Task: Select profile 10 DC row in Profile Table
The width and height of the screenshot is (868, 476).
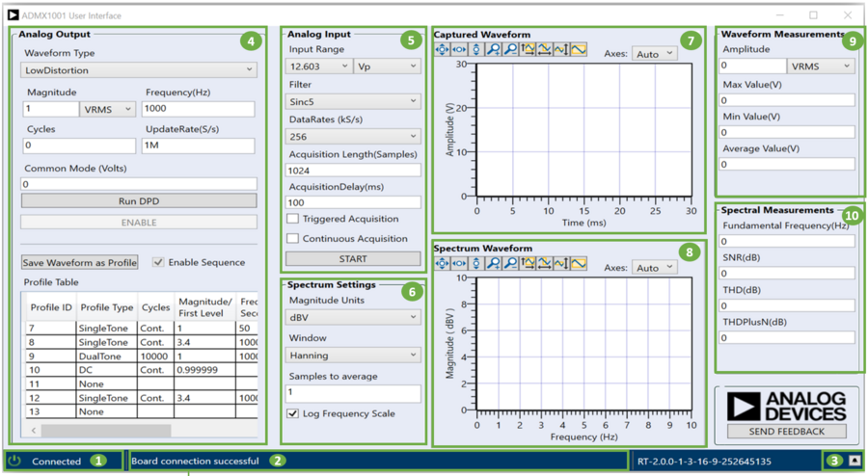Action: (x=96, y=369)
